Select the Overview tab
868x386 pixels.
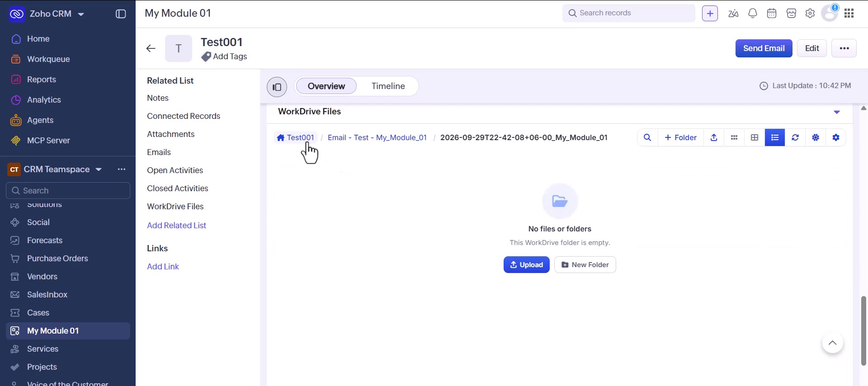[326, 86]
